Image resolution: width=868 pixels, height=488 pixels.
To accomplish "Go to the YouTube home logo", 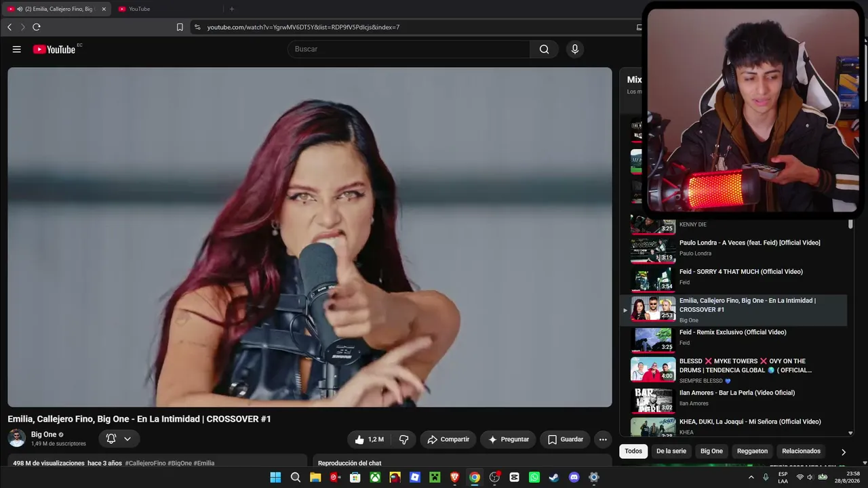I will (x=54, y=49).
